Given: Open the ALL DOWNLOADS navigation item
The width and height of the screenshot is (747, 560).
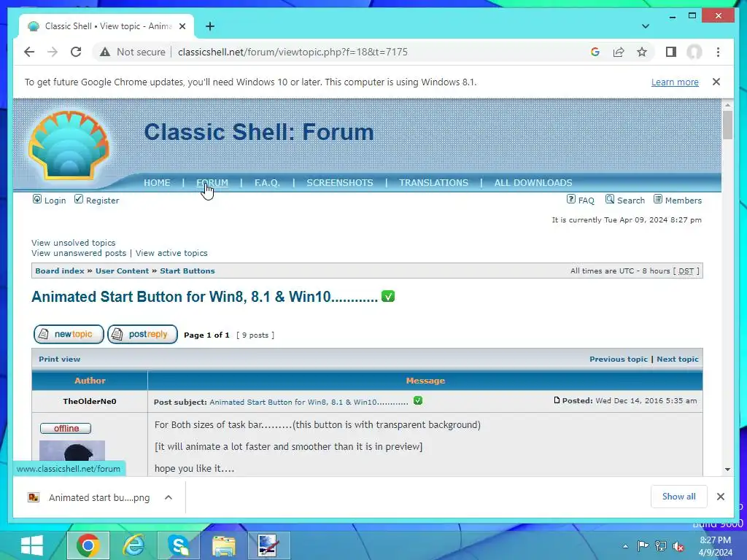Looking at the screenshot, I should pos(533,183).
